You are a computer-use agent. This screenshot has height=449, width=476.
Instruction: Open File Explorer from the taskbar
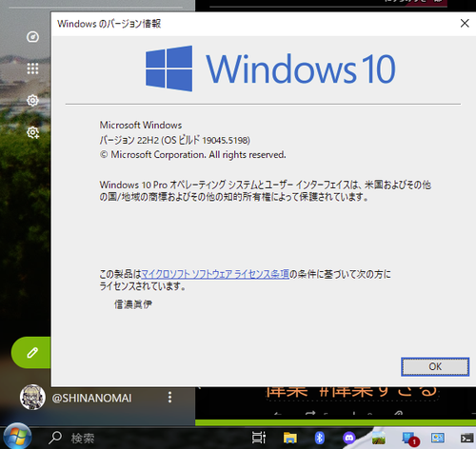point(289,438)
